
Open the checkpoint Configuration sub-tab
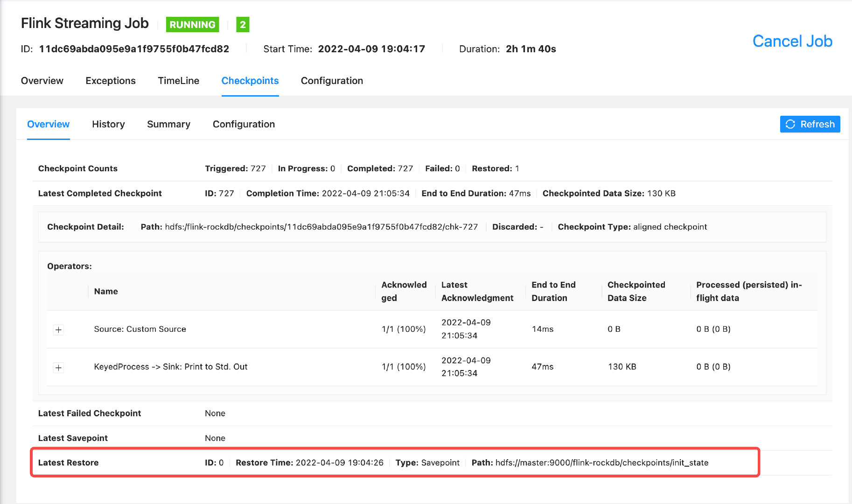(244, 124)
